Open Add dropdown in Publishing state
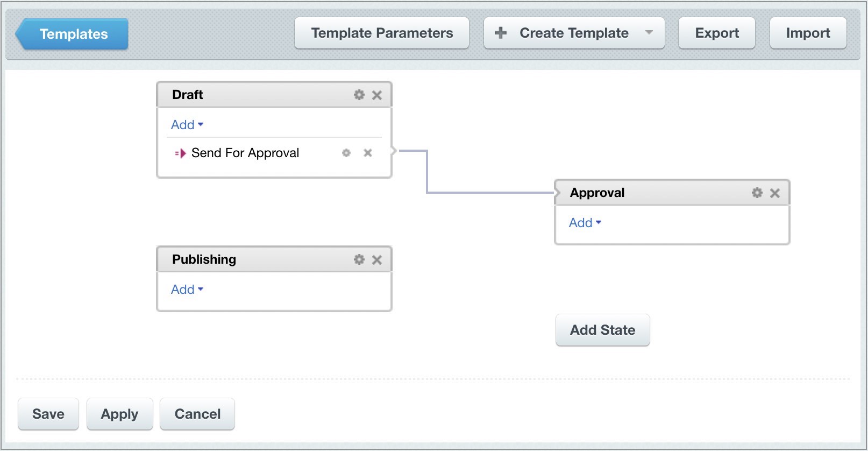Viewport: 868px width, 451px height. [187, 290]
